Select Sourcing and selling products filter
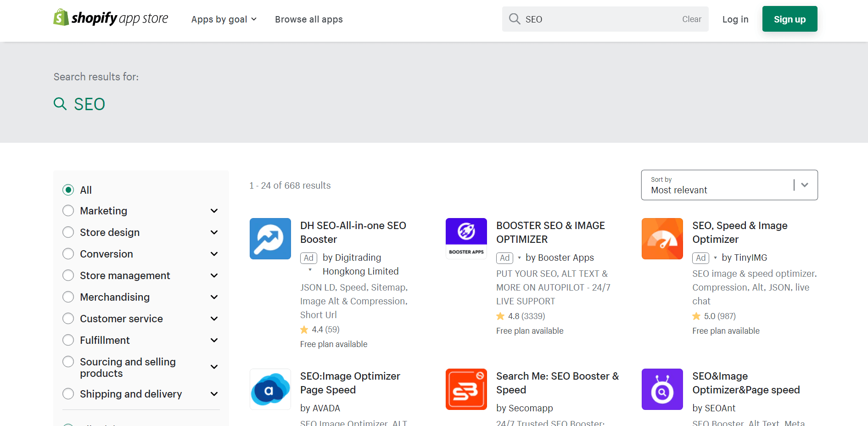 [x=68, y=362]
